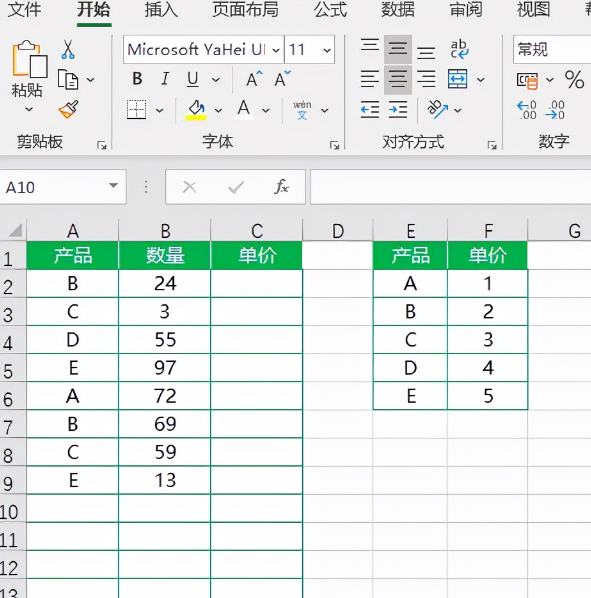Screen dimensions: 591x598
Task: Switch to 公式 tab
Action: tap(330, 10)
